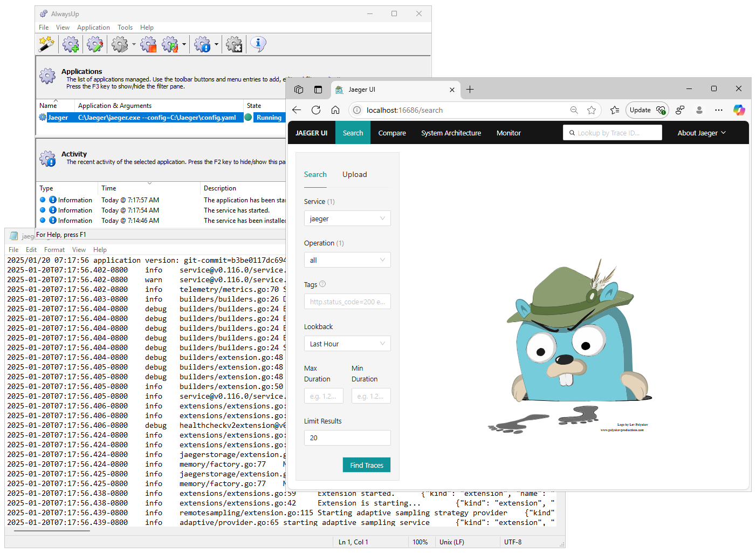Open the Help menu in Notepad

(x=100, y=250)
